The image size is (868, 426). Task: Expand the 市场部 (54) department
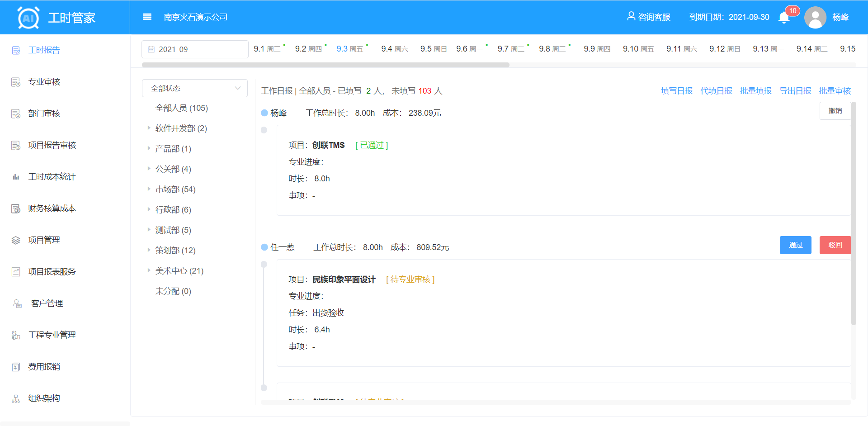pyautogui.click(x=149, y=189)
